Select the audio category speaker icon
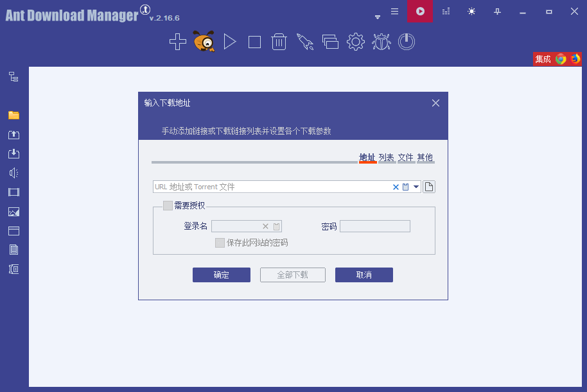Image resolution: width=587 pixels, height=392 pixels. pyautogui.click(x=13, y=173)
